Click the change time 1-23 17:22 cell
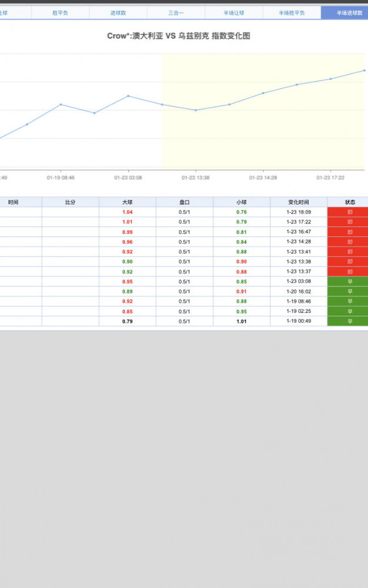Viewport: 368px width, 588px height. pos(299,222)
